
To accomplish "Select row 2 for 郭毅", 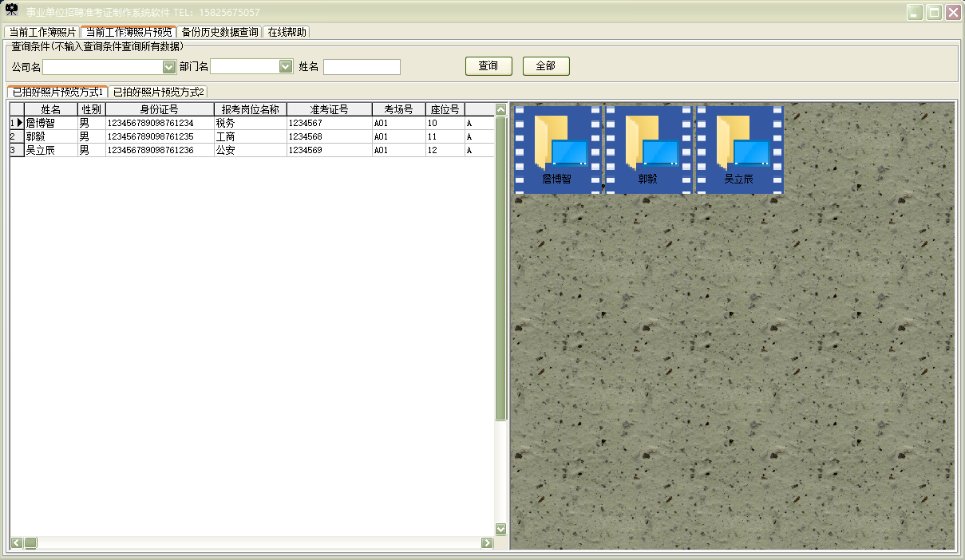I will (x=51, y=137).
